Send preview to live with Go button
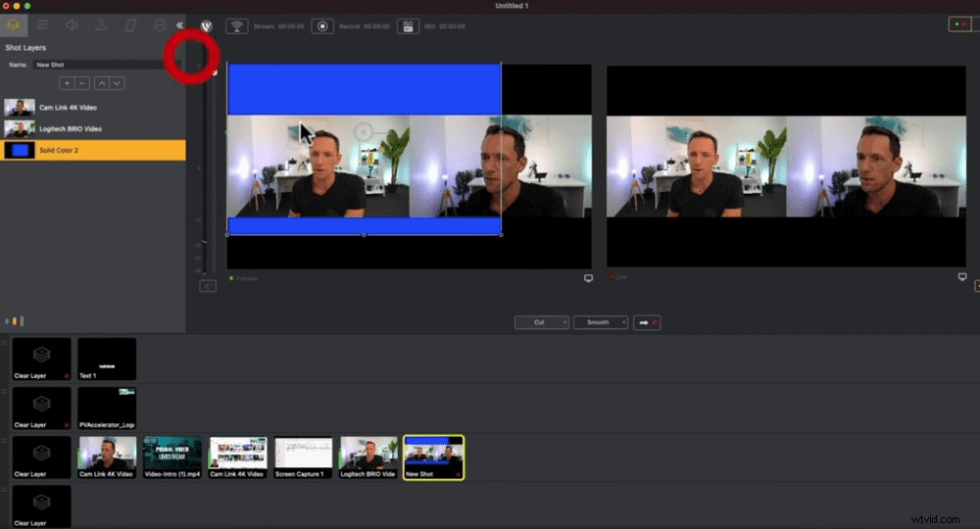 point(647,322)
